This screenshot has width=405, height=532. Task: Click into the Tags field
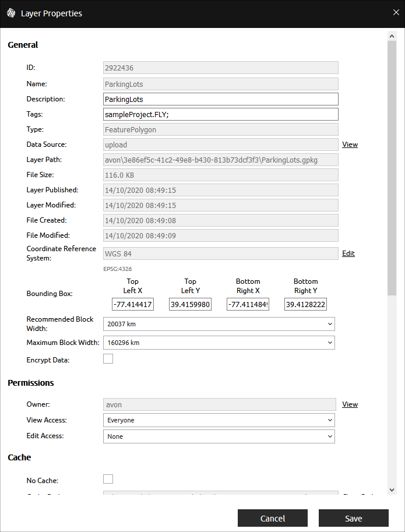coord(220,114)
